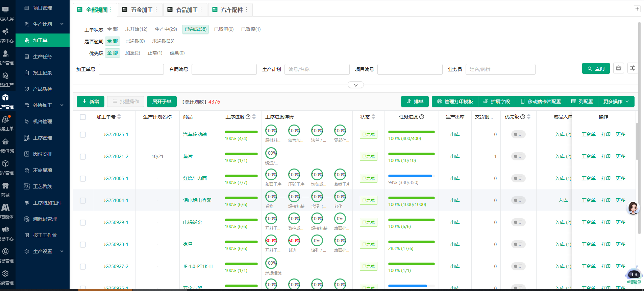Open the options menu on the 食品加工 tab
644x291 pixels.
pos(201,10)
